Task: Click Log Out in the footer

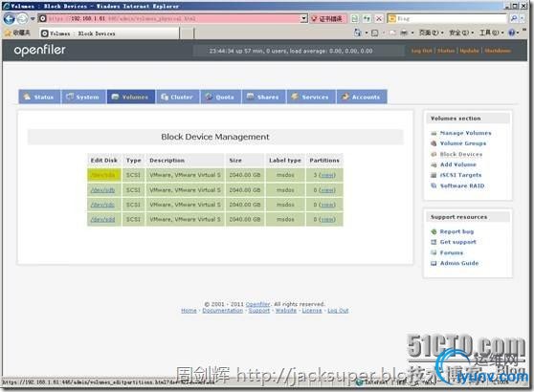Action: [x=338, y=311]
